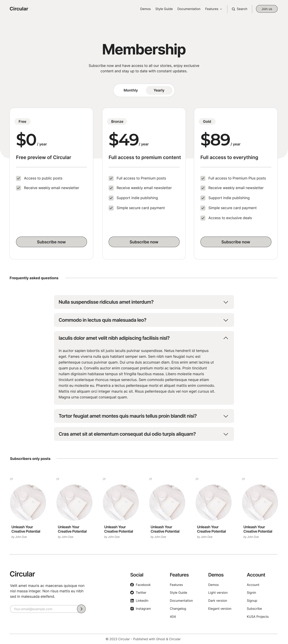Screen dimensions: 288x644
Task: Open the Documentation page from the navbar
Action: (x=189, y=9)
